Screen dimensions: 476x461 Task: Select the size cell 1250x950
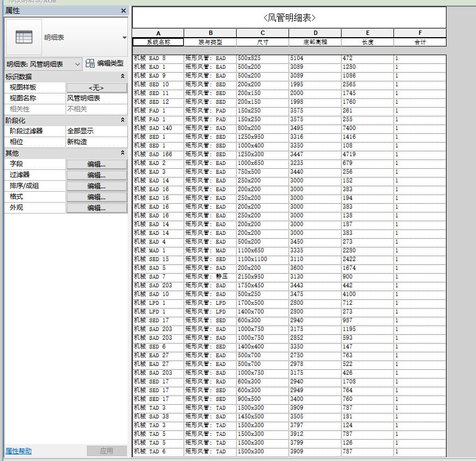[x=262, y=137]
